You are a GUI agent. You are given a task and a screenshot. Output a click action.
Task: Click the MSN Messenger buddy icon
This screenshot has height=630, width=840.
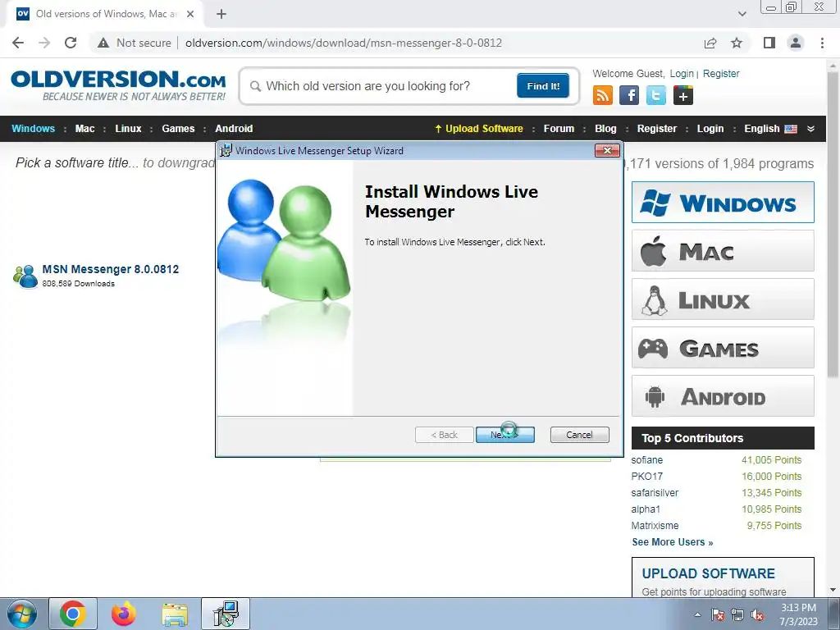click(25, 276)
